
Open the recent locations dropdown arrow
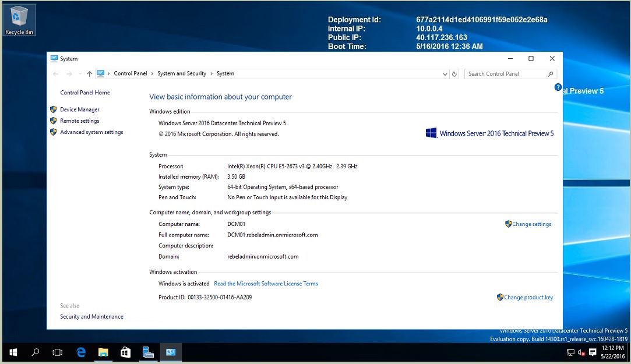tap(80, 74)
